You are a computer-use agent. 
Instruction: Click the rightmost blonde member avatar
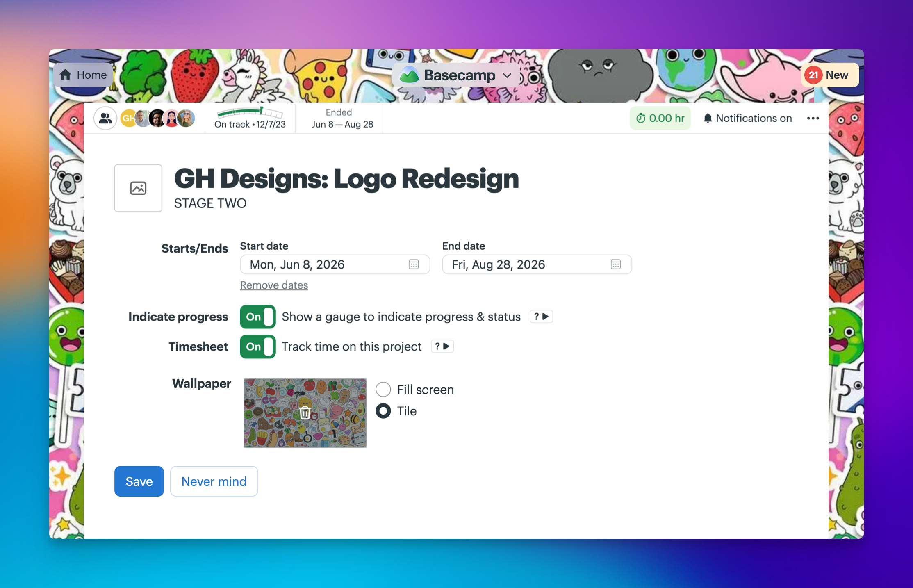tap(187, 119)
